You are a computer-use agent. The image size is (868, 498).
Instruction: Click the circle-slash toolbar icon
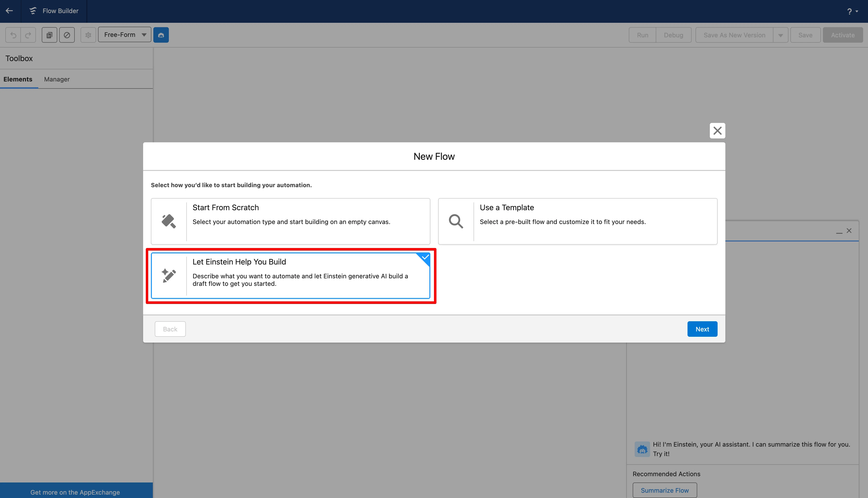(67, 35)
